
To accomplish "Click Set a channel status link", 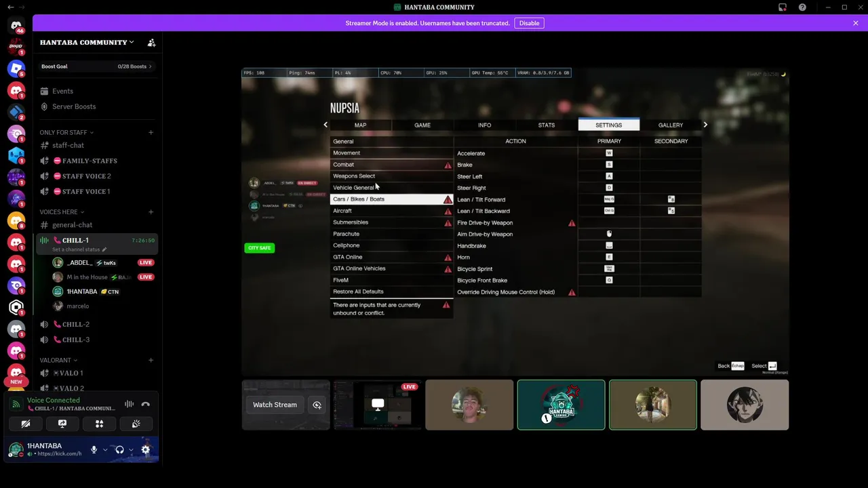I will [79, 249].
